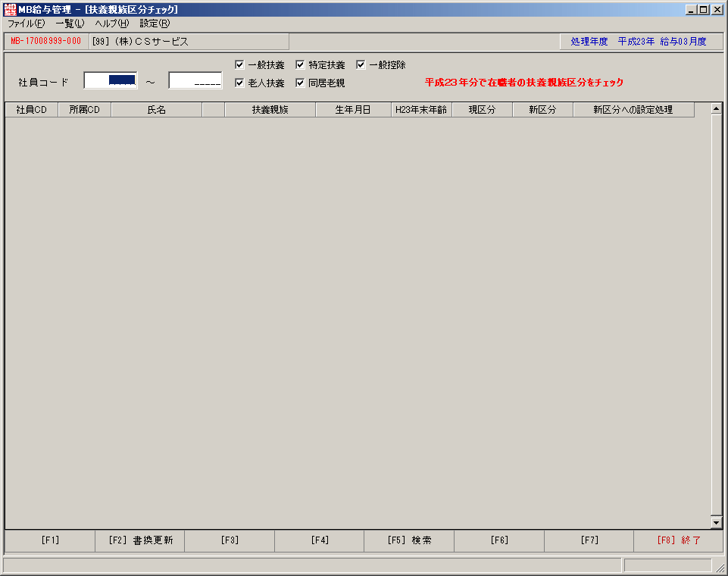Click the [F6] function button
The height and width of the screenshot is (576, 728).
coord(499,540)
